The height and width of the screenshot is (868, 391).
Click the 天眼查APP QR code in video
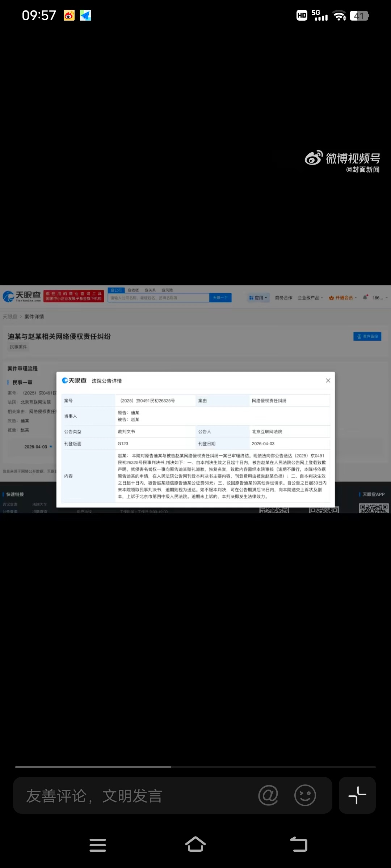374,508
